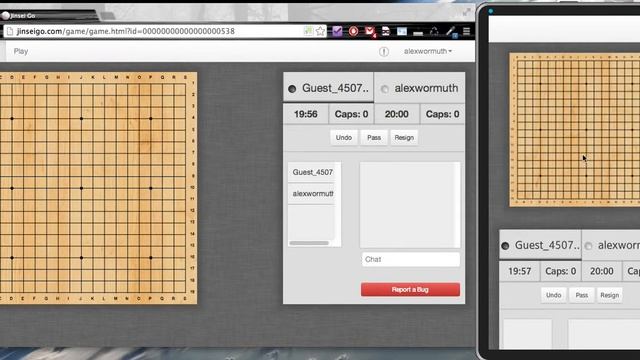Viewport: 640px width, 360px height.
Task: Select Guest_4507.. tab in the tablet window
Action: tap(540, 245)
